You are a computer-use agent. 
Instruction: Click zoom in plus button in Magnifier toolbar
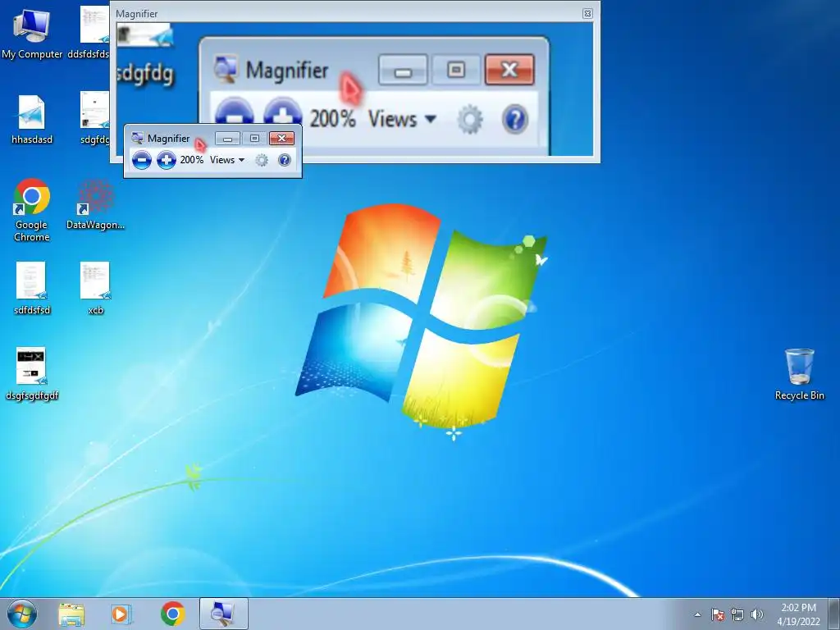tap(166, 160)
